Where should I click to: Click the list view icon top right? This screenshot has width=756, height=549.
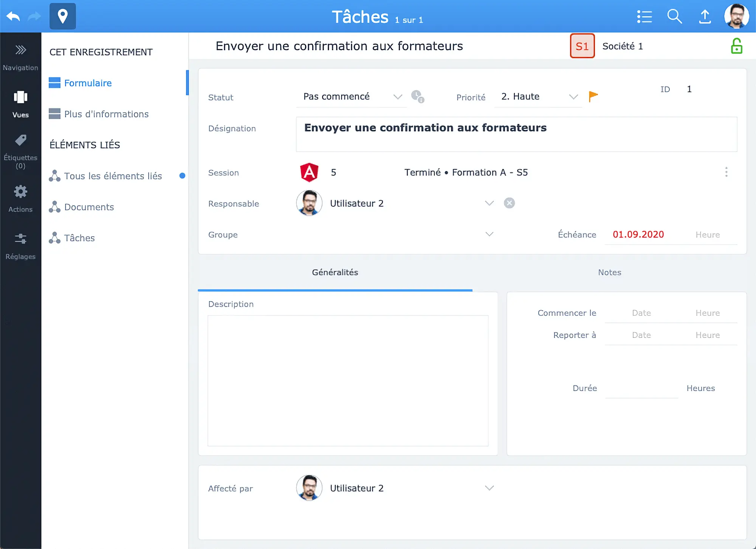644,16
